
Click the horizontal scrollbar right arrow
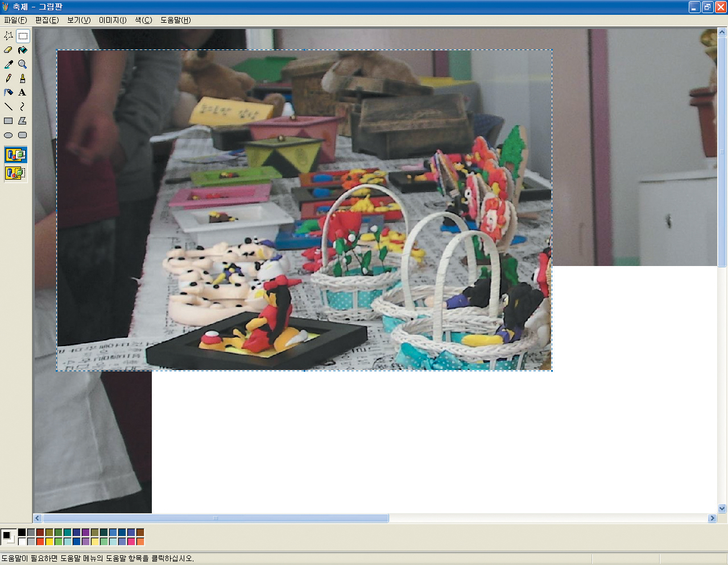click(x=712, y=518)
